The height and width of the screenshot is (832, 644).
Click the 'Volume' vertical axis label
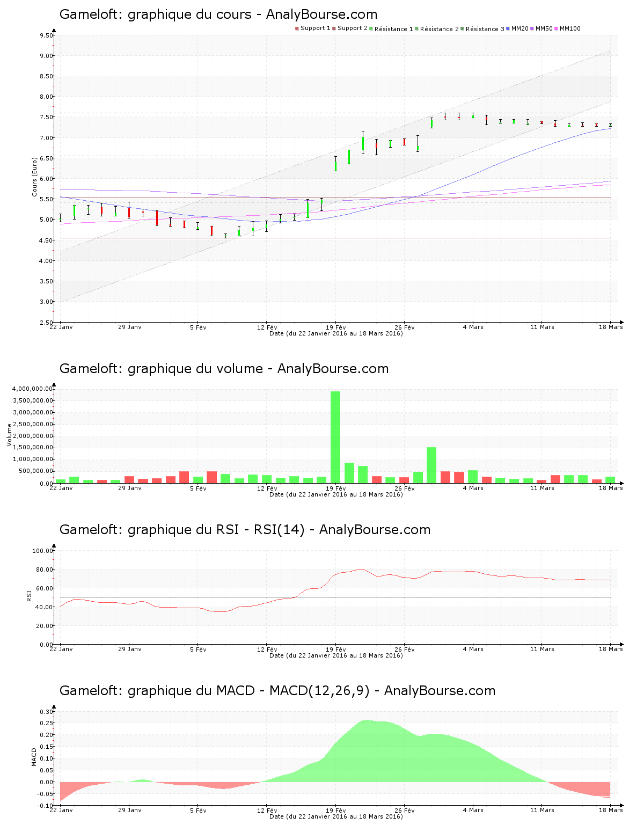(9, 435)
